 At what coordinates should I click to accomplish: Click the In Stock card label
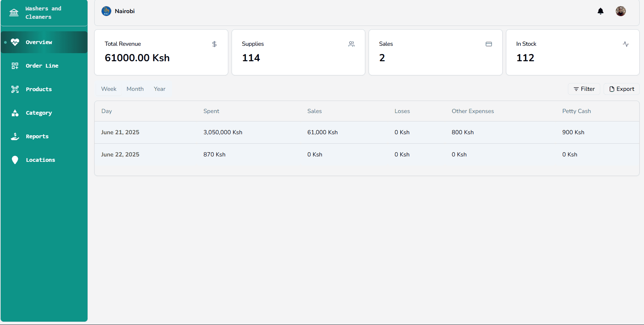pyautogui.click(x=526, y=44)
